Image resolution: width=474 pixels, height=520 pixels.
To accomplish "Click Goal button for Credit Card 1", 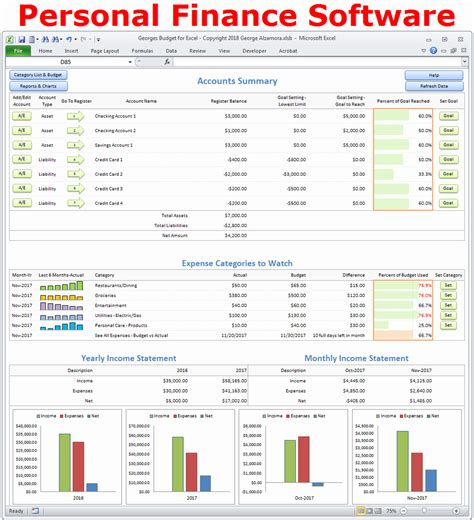I will [449, 159].
